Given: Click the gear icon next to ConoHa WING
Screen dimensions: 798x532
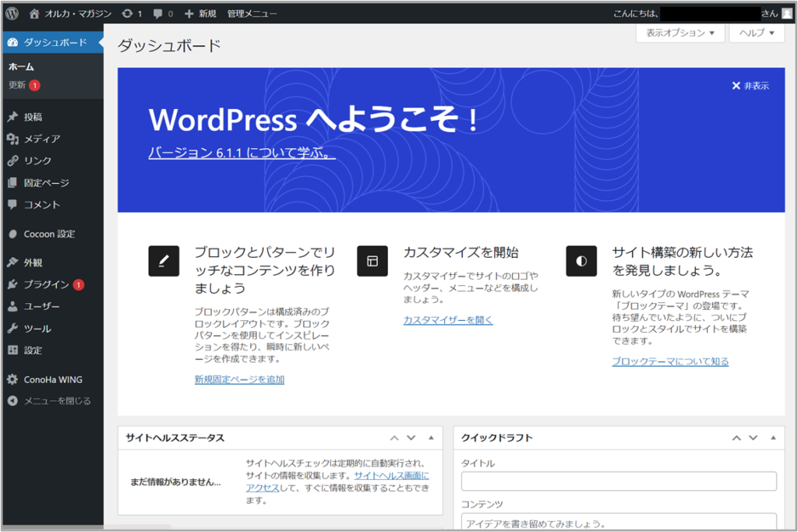Looking at the screenshot, I should [12, 379].
